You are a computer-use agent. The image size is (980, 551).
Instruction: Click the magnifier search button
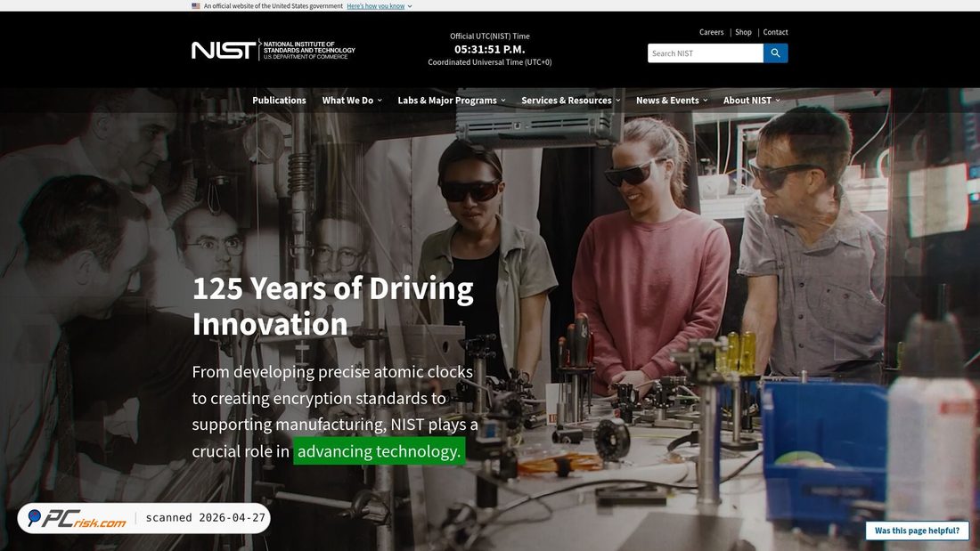pyautogui.click(x=775, y=53)
